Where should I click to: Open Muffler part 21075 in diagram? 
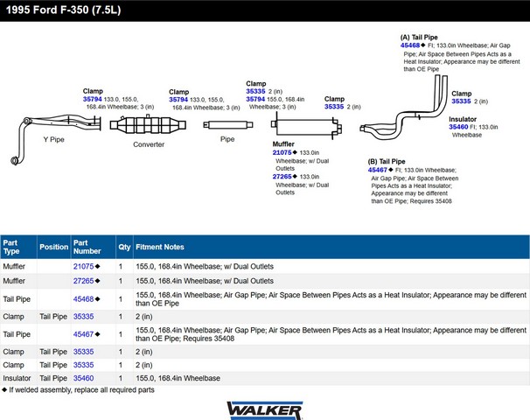[282, 152]
